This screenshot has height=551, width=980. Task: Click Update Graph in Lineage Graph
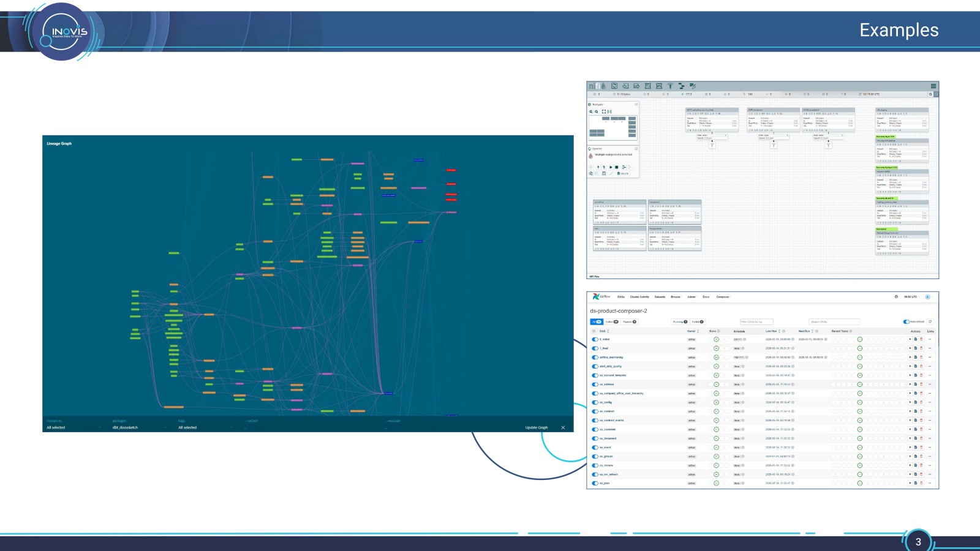point(537,427)
